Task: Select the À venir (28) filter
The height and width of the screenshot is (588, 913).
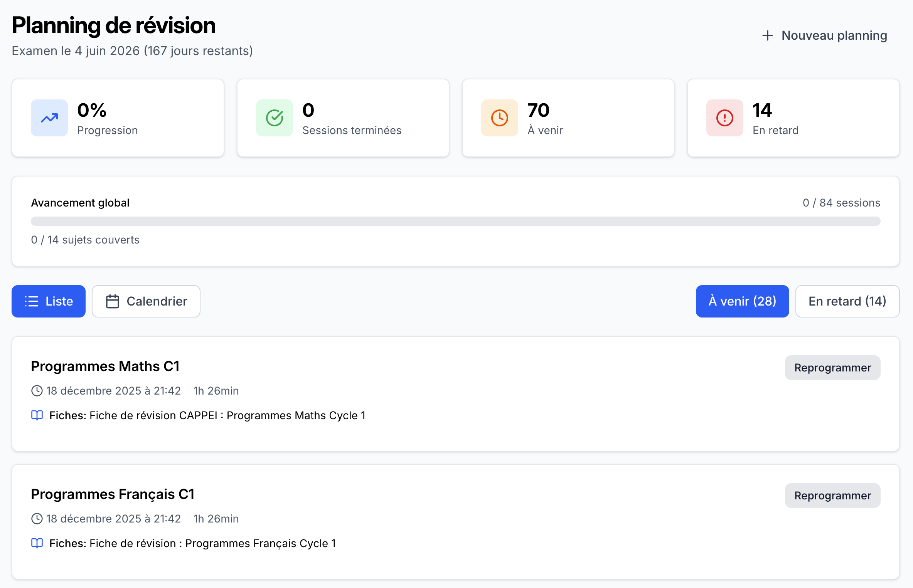Action: (742, 301)
